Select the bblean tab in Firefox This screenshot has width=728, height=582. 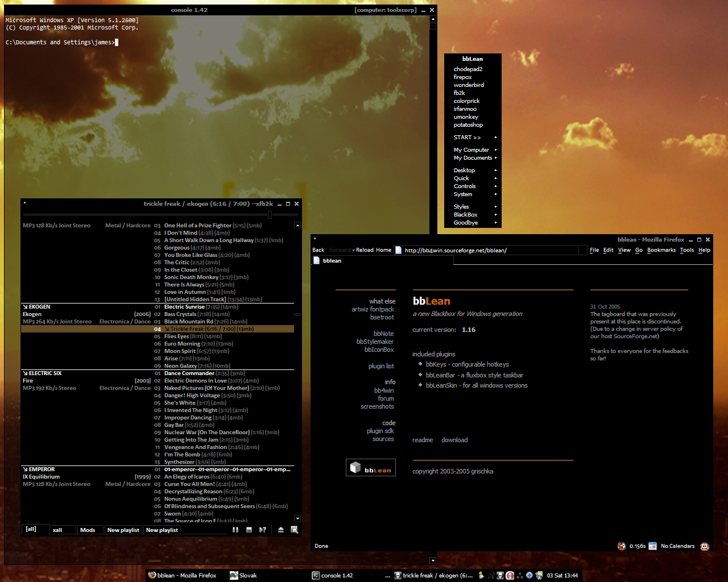(382, 261)
